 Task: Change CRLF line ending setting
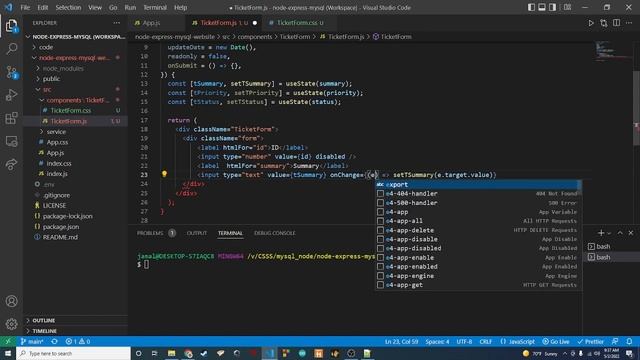click(x=486, y=342)
